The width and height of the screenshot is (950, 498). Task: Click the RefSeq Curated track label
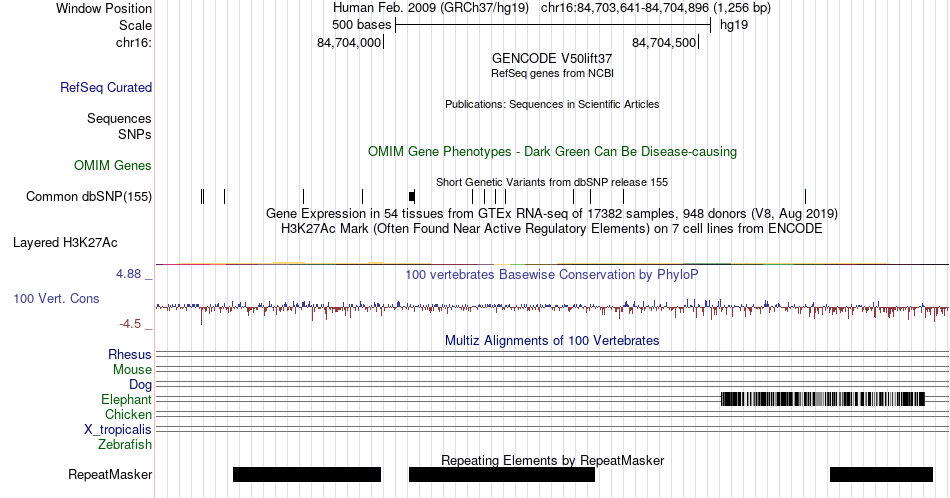(106, 87)
